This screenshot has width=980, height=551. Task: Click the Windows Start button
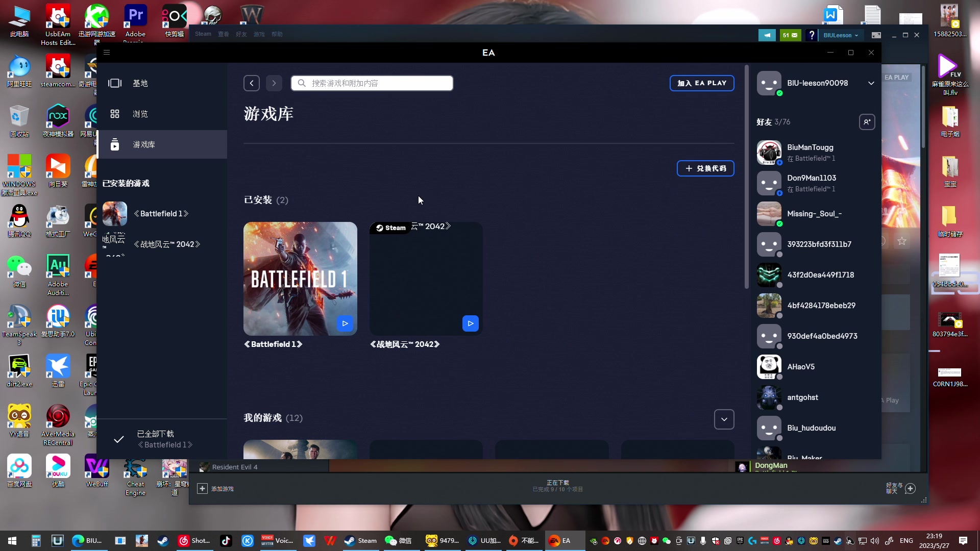[12, 541]
